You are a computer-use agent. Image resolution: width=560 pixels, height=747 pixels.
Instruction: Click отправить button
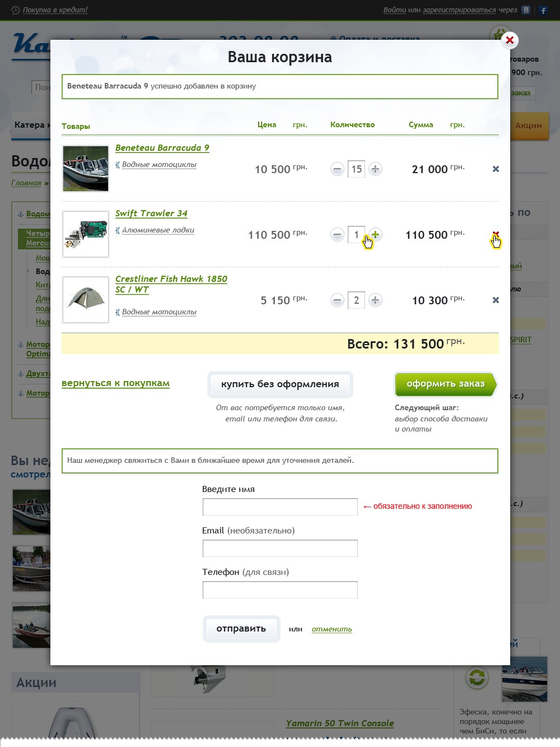(x=241, y=629)
